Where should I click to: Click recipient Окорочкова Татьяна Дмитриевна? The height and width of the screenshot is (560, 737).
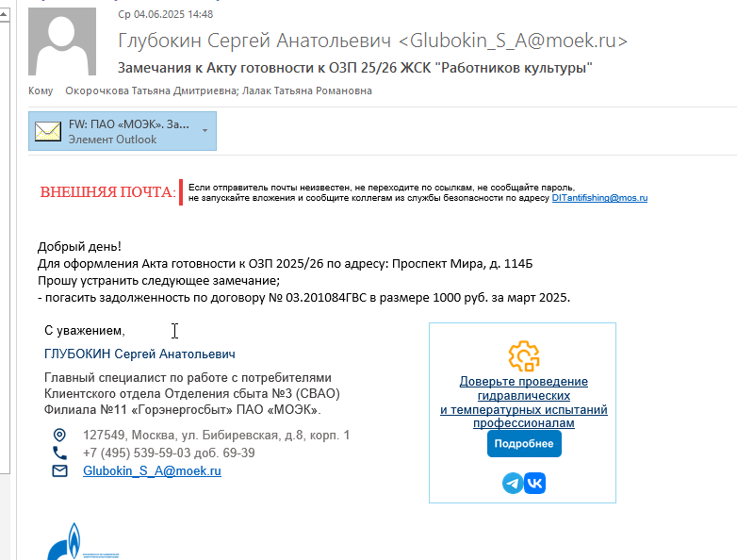[152, 91]
